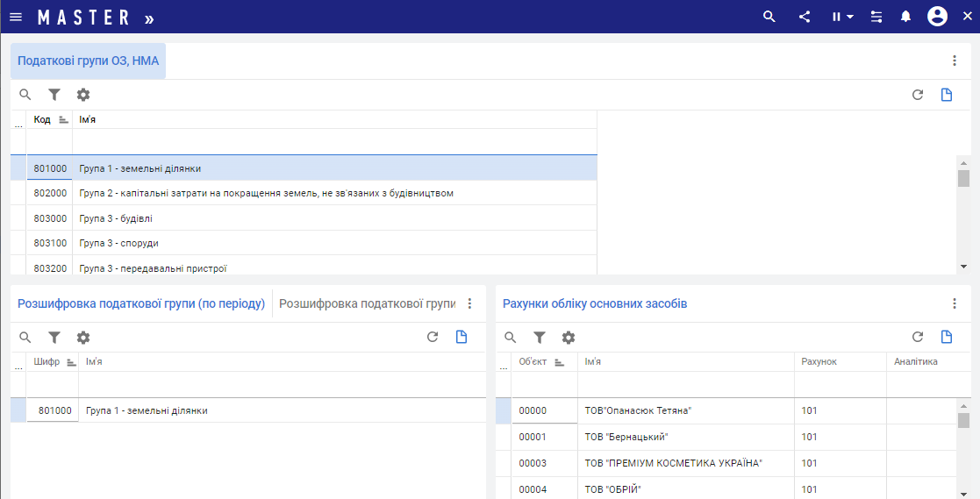
Task: Select Податкові групи ОЗ, НМА tab
Action: pyautogui.click(x=88, y=61)
